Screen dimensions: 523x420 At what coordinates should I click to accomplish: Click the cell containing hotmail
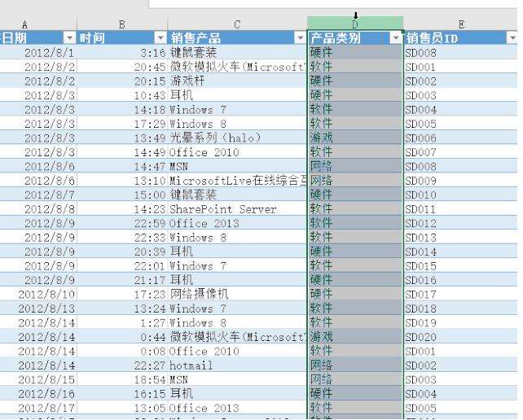(x=237, y=365)
